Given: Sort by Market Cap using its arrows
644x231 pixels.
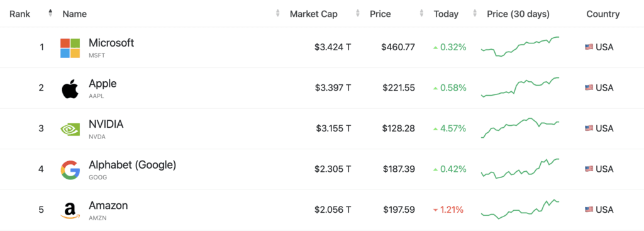Looking at the screenshot, I should [358, 13].
